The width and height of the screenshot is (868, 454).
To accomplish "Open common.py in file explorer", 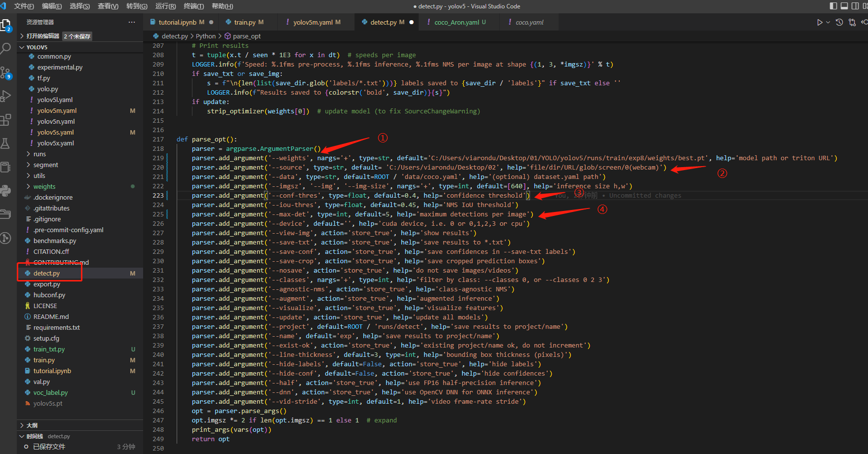I will point(54,56).
